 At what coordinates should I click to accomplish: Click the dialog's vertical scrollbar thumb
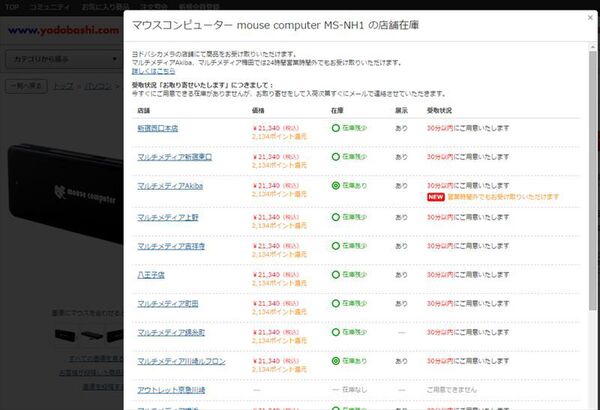point(593,180)
